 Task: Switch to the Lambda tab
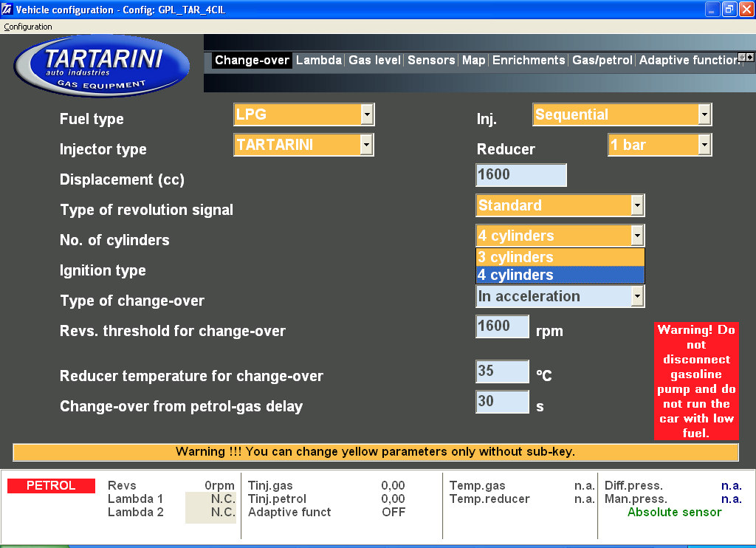(319, 61)
